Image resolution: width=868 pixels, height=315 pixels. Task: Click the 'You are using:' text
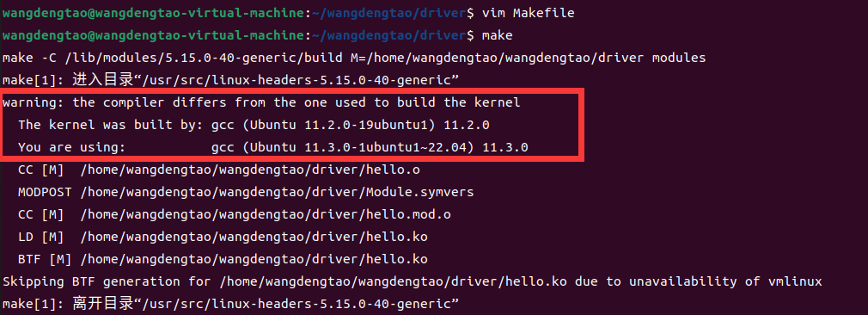point(72,147)
